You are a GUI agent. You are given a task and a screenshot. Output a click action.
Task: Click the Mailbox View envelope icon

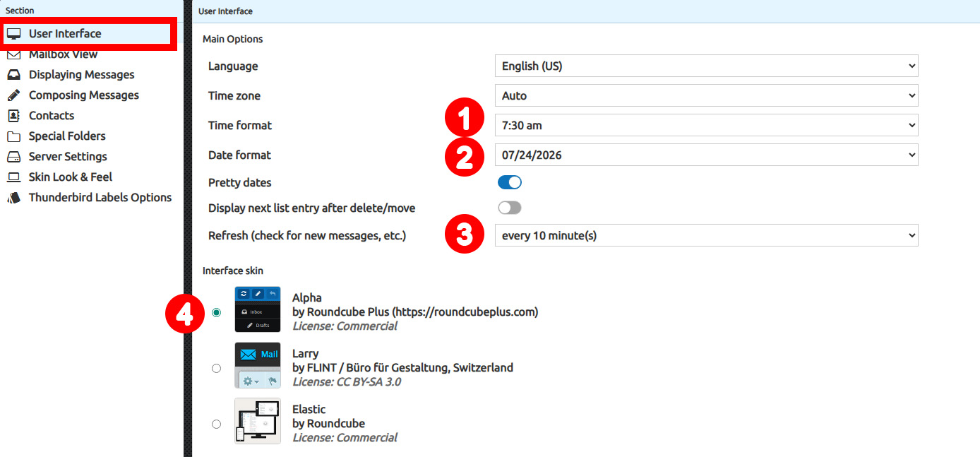13,54
